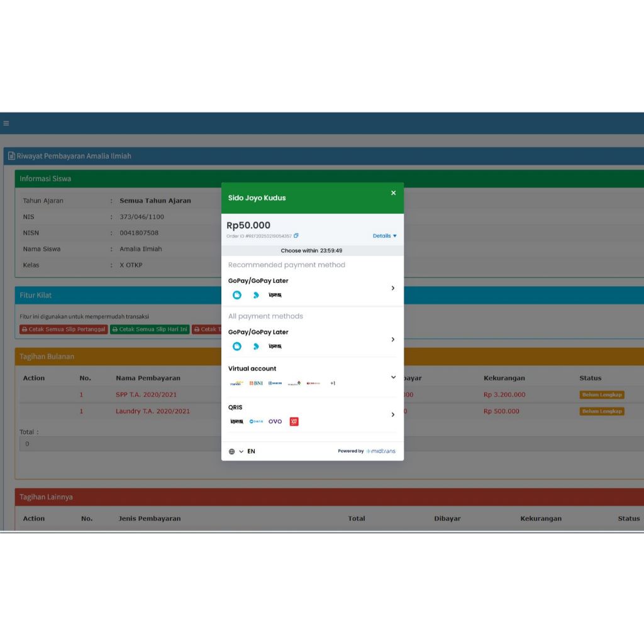
Task: Click the NISN value 0041807508
Action: click(139, 233)
